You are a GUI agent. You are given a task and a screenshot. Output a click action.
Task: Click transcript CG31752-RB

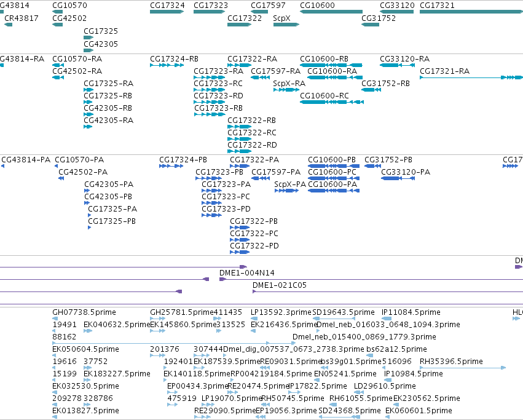[x=371, y=90]
